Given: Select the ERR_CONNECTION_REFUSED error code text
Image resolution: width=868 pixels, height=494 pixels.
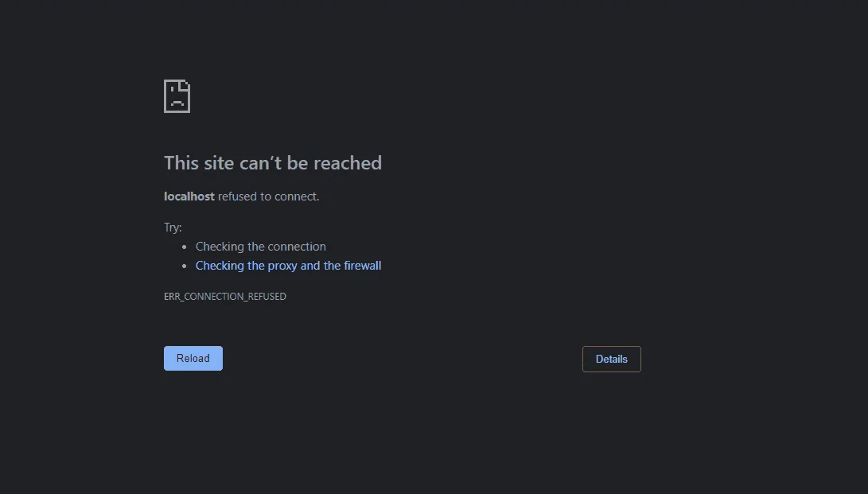Looking at the screenshot, I should pyautogui.click(x=224, y=297).
